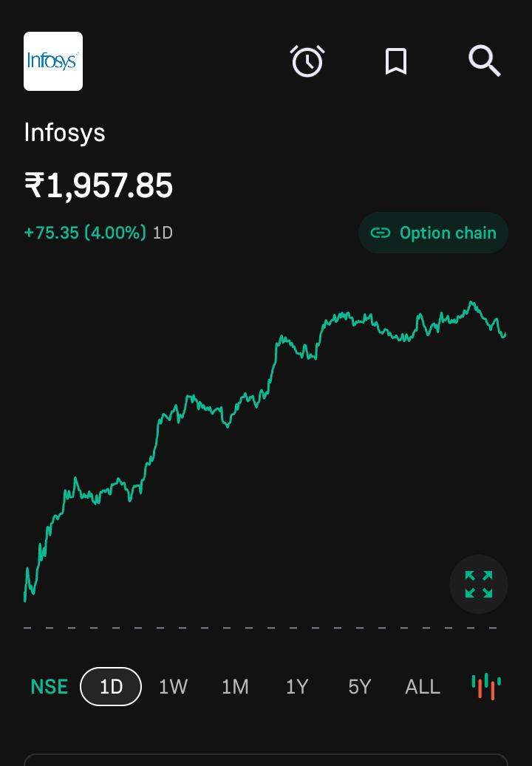Open search using the magnifier icon
This screenshot has width=532, height=766.
[484, 61]
